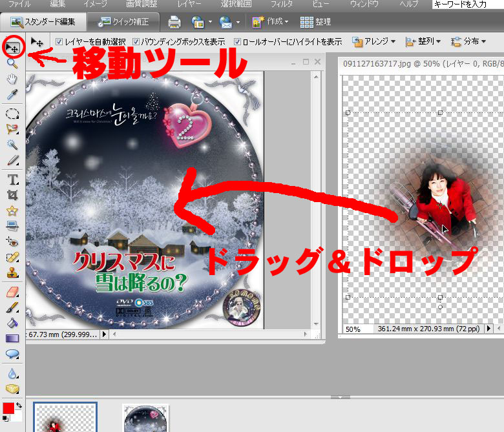Open the 整列 dropdown
This screenshot has width=504, height=432.
tap(423, 41)
